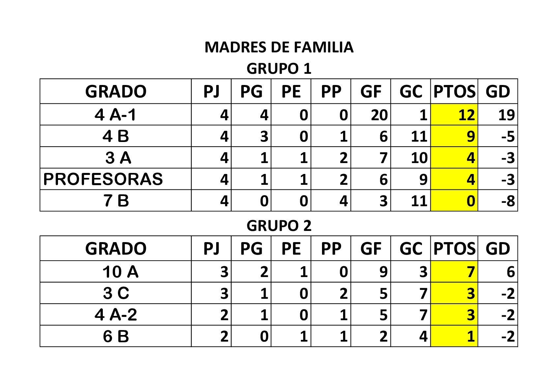
Task: Select the goals-for value 20
Action: coord(371,115)
